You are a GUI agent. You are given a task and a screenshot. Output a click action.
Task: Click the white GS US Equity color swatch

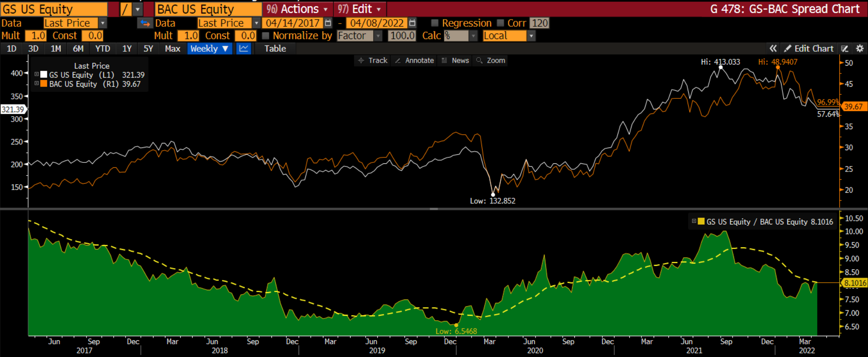pos(43,75)
